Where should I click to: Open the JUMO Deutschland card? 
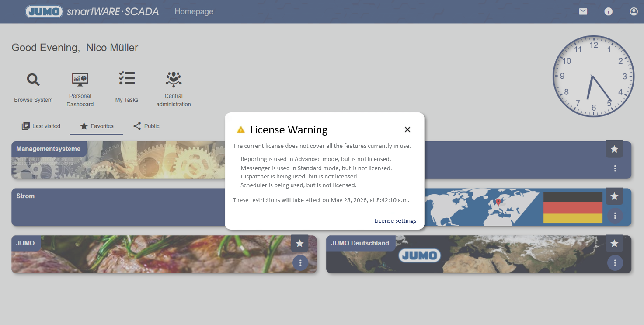479,255
